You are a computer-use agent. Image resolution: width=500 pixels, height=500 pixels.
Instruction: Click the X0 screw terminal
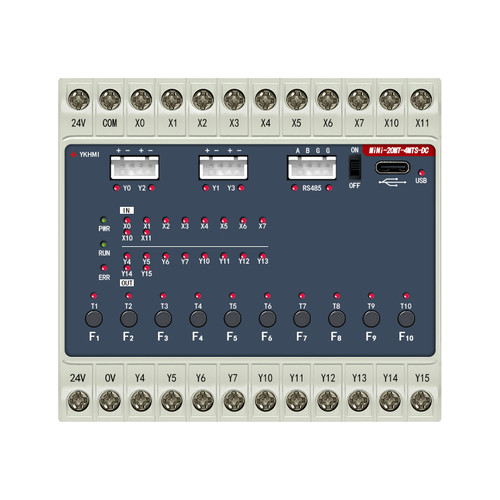coord(141,99)
